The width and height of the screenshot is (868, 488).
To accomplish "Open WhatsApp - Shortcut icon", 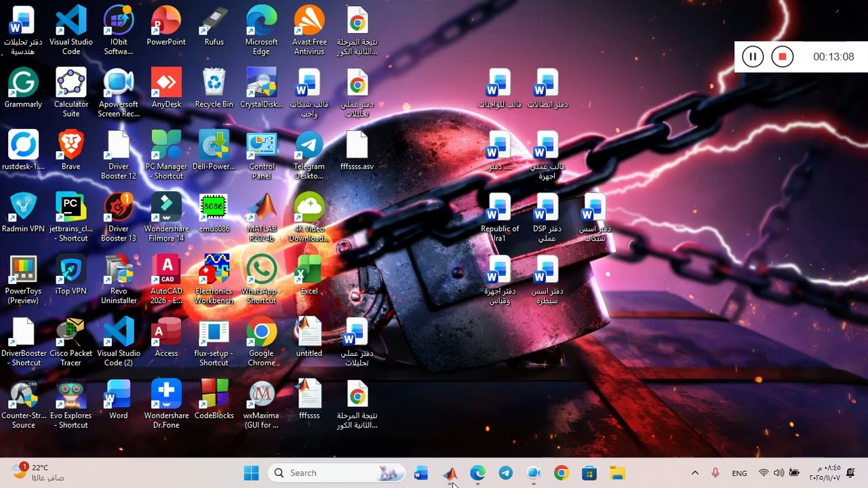I will (262, 281).
